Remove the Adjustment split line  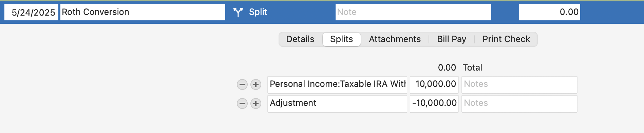[242, 103]
